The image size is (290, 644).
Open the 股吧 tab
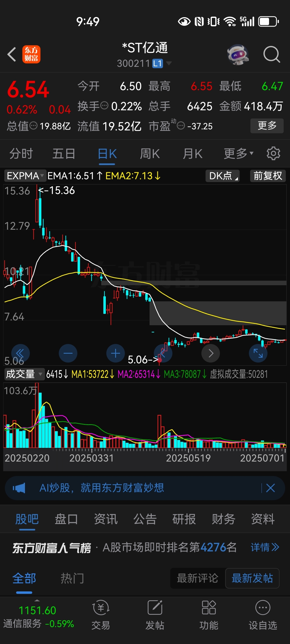(27, 519)
